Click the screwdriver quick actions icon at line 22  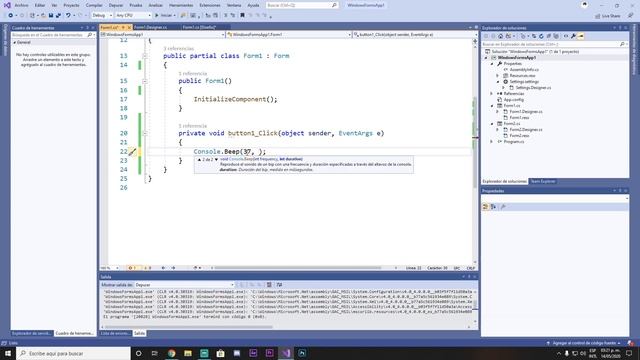coord(132,152)
